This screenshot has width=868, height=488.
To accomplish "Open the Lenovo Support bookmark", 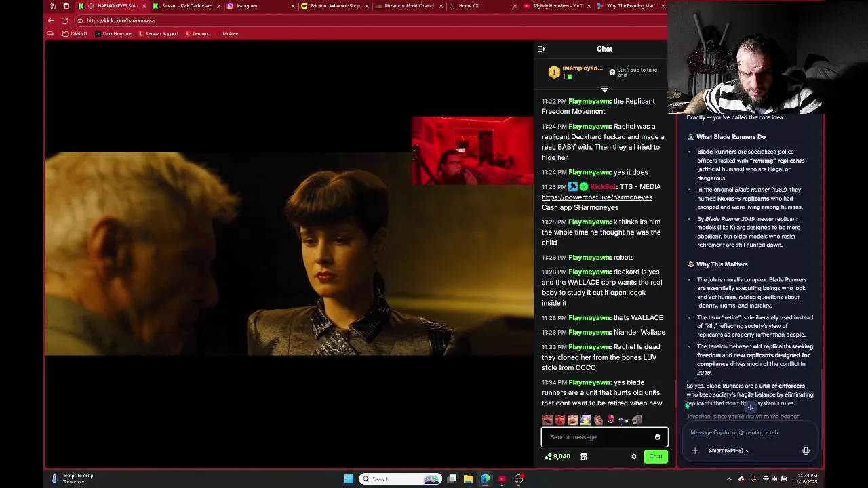I will [158, 33].
